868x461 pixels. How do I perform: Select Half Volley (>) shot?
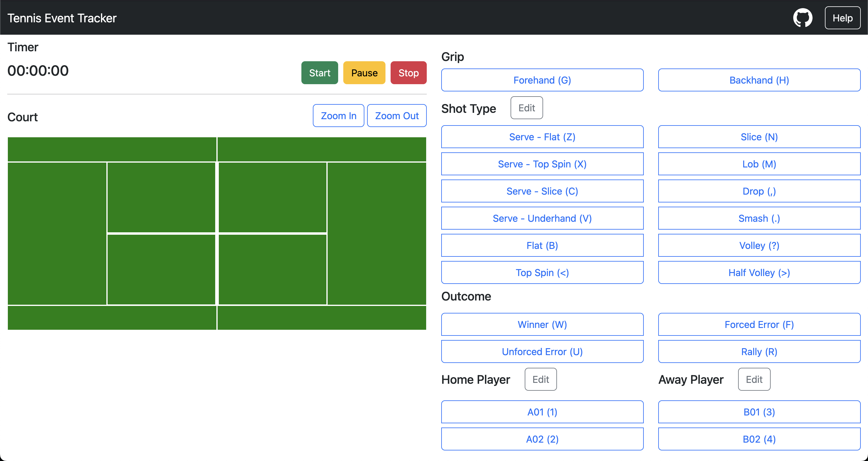(x=759, y=272)
